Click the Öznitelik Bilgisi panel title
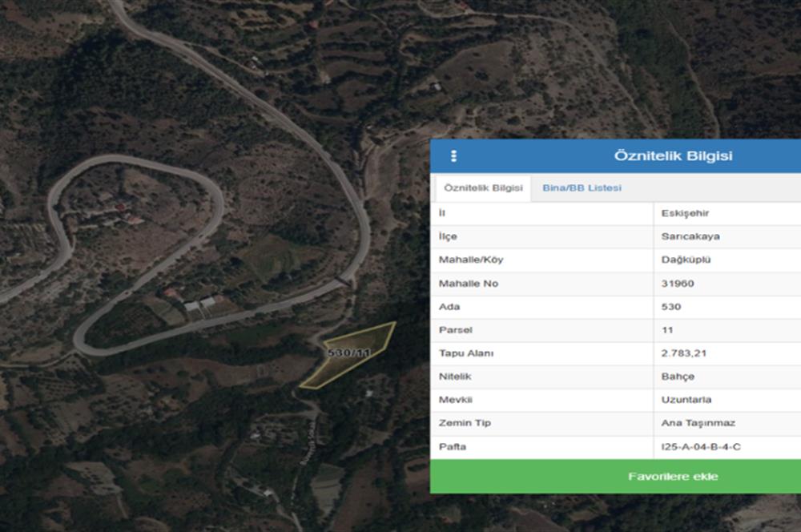The height and width of the screenshot is (532, 801). pyautogui.click(x=673, y=155)
